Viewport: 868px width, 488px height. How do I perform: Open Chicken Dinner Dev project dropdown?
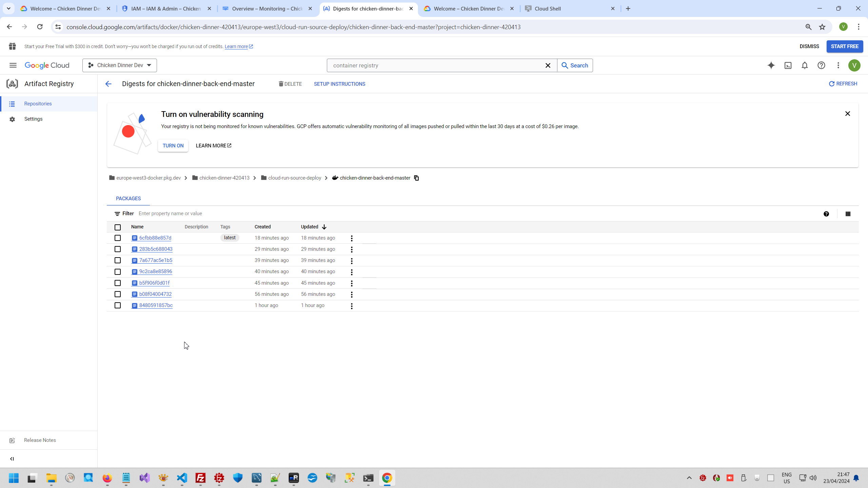pos(119,65)
